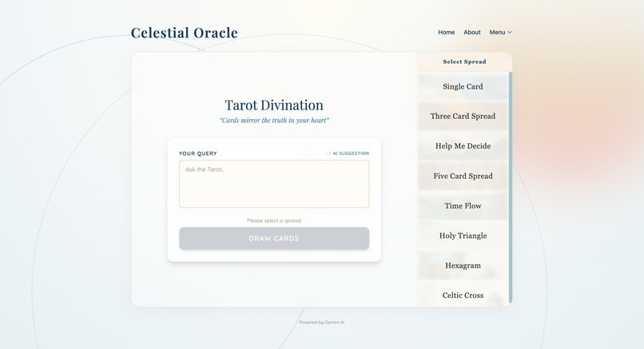This screenshot has height=349, width=644.
Task: Click the sparkle icon beside AI Suggestion
Action: (x=328, y=153)
